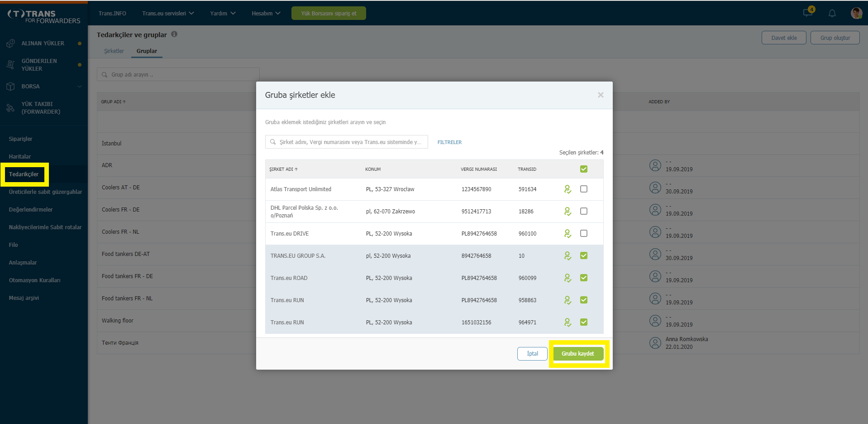Open the messages chat icon with badge
This screenshot has height=424, width=868.
tap(808, 12)
